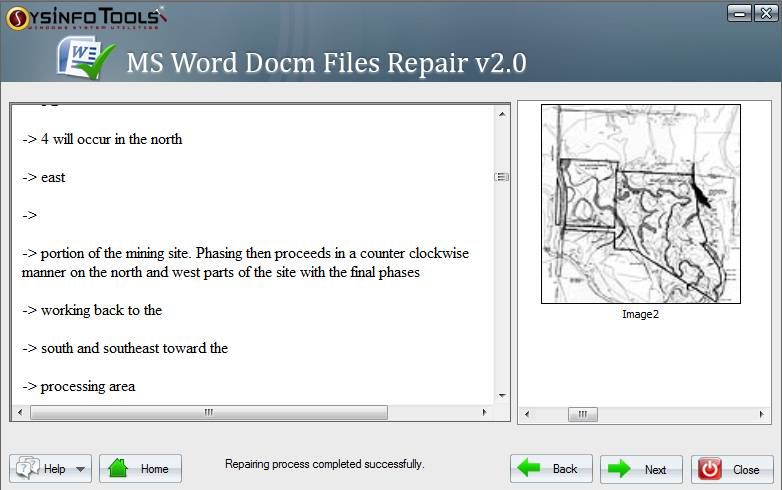The image size is (782, 490).
Task: Click the Word document checkmark logo
Action: (85, 58)
